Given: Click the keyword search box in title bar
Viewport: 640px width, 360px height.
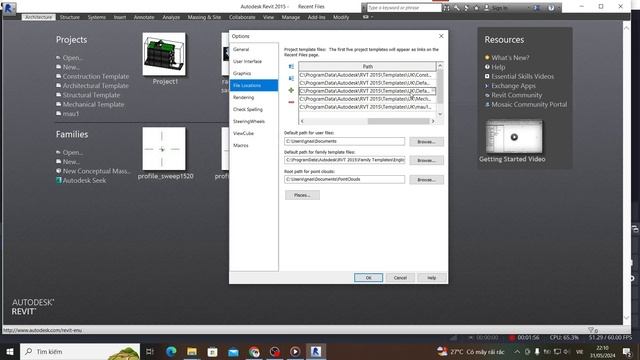Looking at the screenshot, I should tap(404, 8).
